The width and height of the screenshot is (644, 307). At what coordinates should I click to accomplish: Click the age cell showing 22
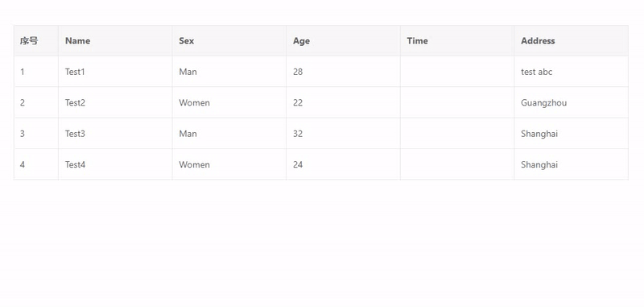pos(344,103)
